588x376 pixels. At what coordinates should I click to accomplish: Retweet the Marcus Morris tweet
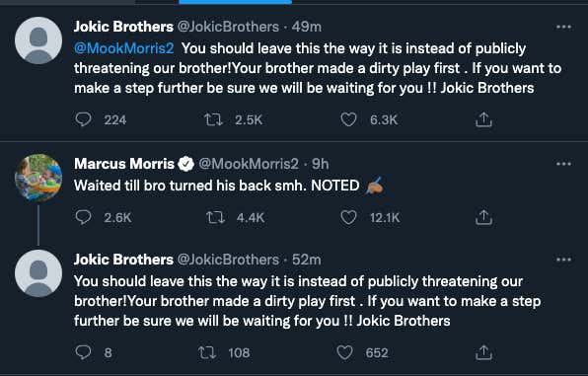point(216,217)
